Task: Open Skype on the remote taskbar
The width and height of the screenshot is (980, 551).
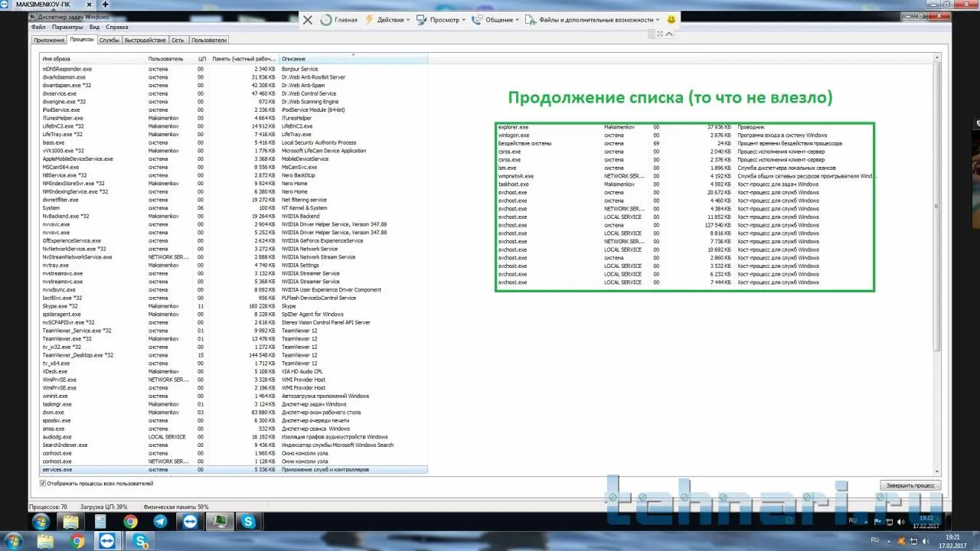Action: click(x=249, y=522)
